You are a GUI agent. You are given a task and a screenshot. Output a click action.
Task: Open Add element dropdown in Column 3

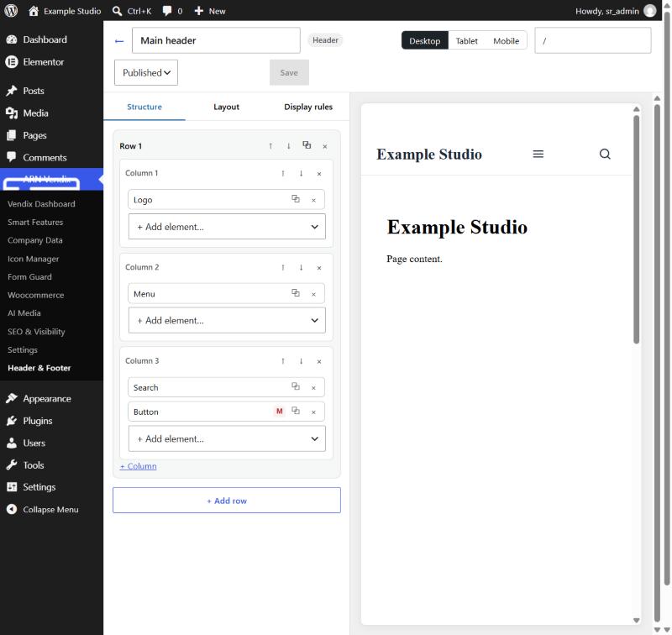point(227,438)
